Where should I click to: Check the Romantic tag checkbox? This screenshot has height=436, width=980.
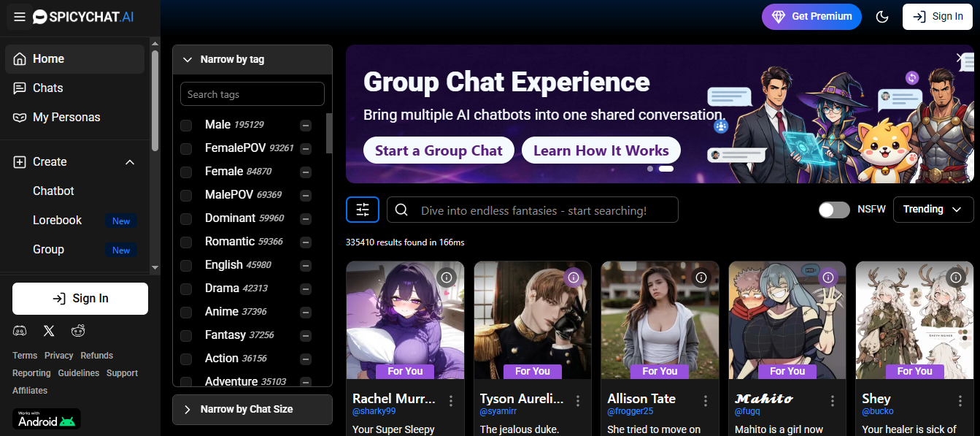(x=186, y=242)
